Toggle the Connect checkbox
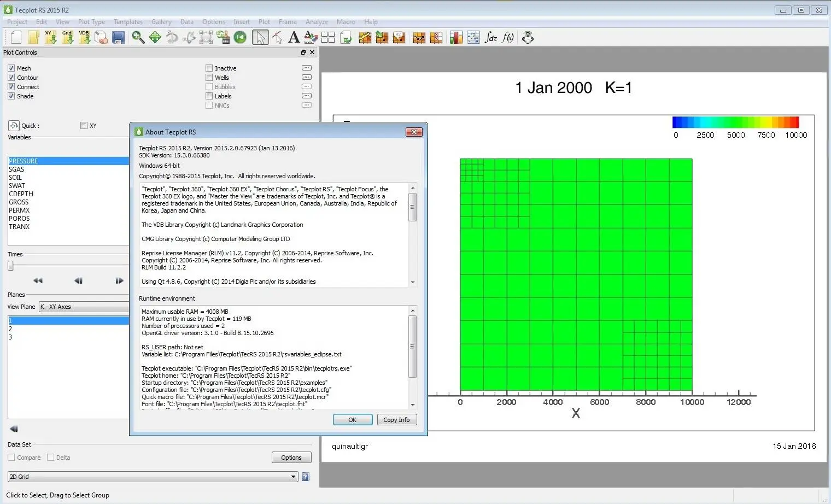Screen dimensions: 831x504 [x=11, y=87]
